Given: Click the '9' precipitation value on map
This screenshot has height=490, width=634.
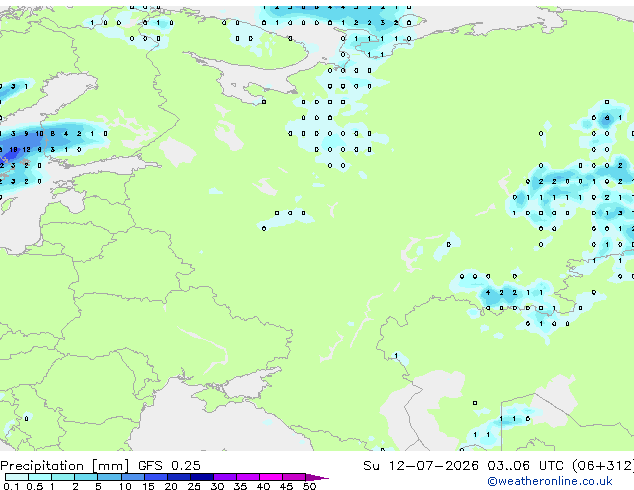Looking at the screenshot, I should pos(26,133).
